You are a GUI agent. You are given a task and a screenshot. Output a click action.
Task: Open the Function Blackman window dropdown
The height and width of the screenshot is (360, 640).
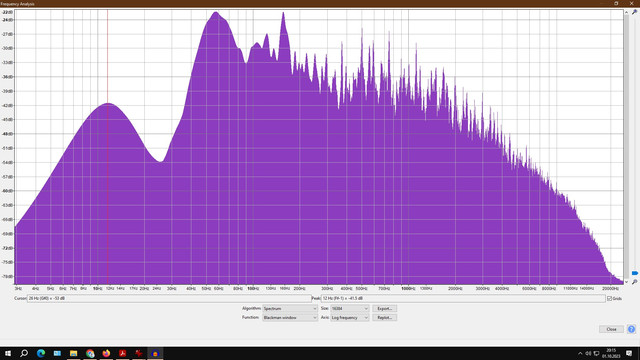(x=290, y=318)
